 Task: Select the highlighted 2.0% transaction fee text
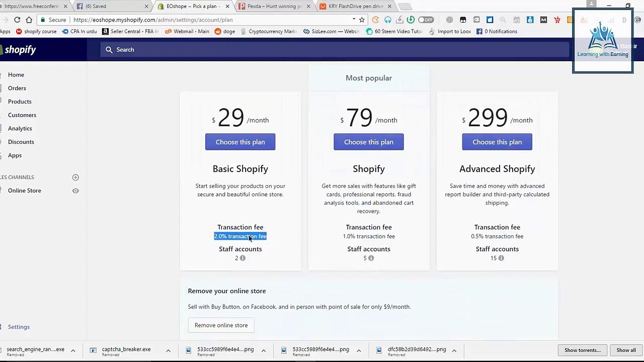pos(240,236)
